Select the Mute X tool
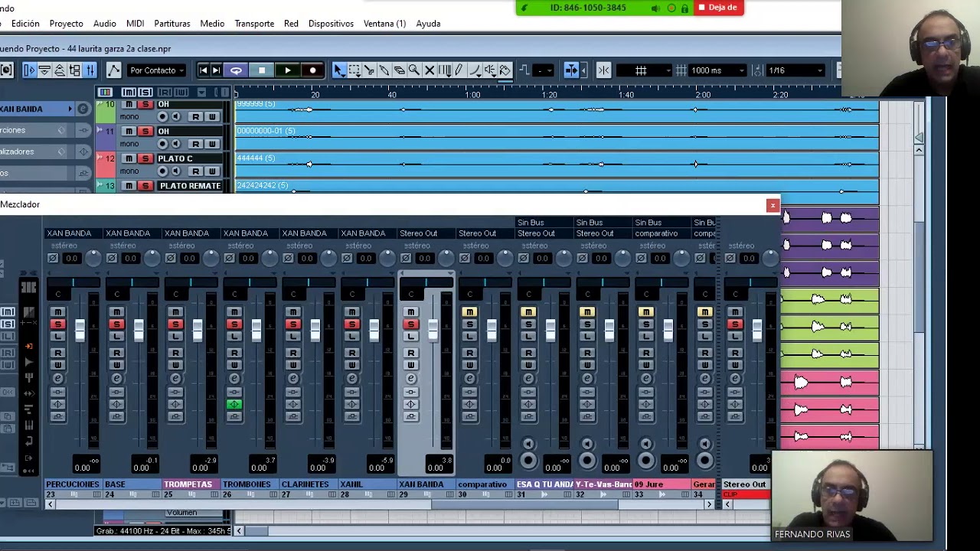 (430, 70)
